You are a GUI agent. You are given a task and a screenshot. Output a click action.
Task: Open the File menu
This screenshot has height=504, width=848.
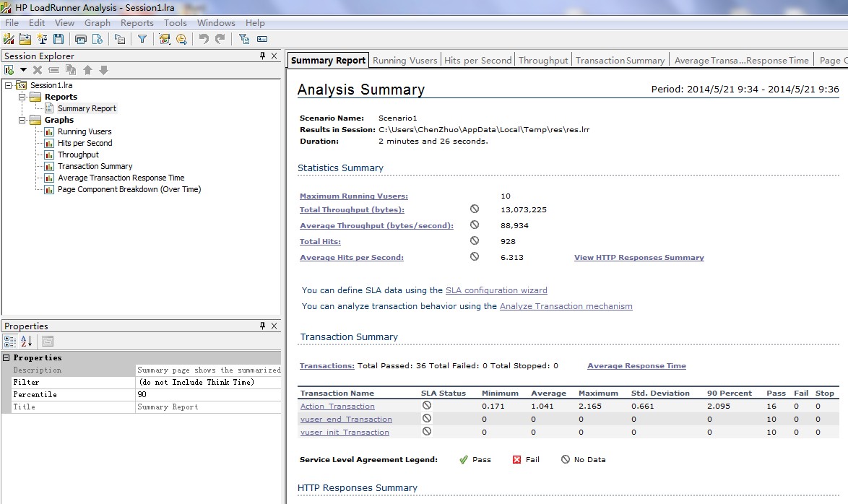pyautogui.click(x=12, y=22)
